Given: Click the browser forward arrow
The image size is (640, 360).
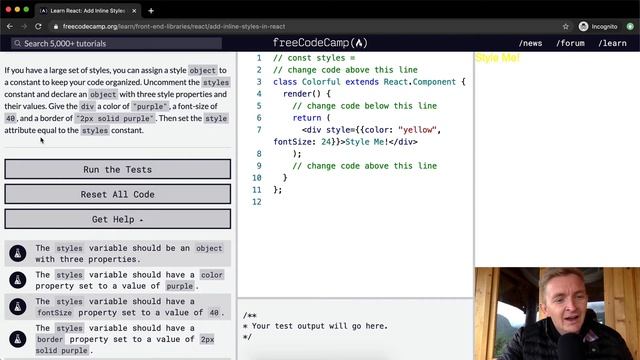Looking at the screenshot, I should 24,27.
